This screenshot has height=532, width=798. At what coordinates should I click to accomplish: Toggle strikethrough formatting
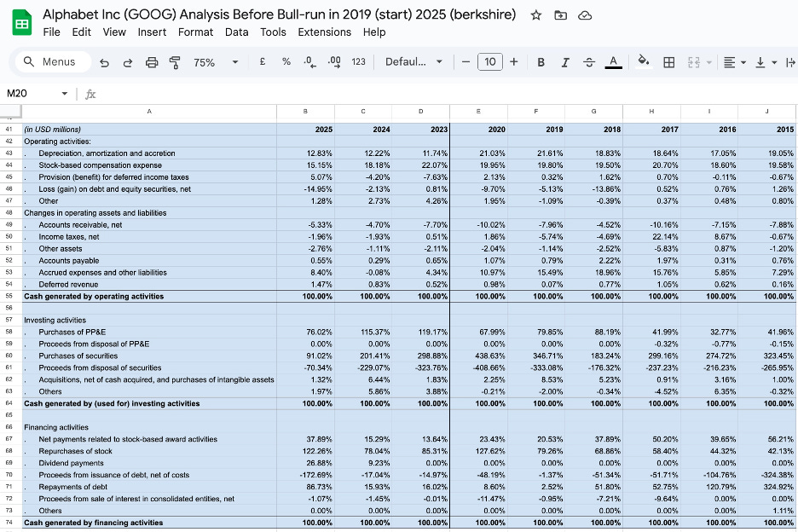coord(589,62)
